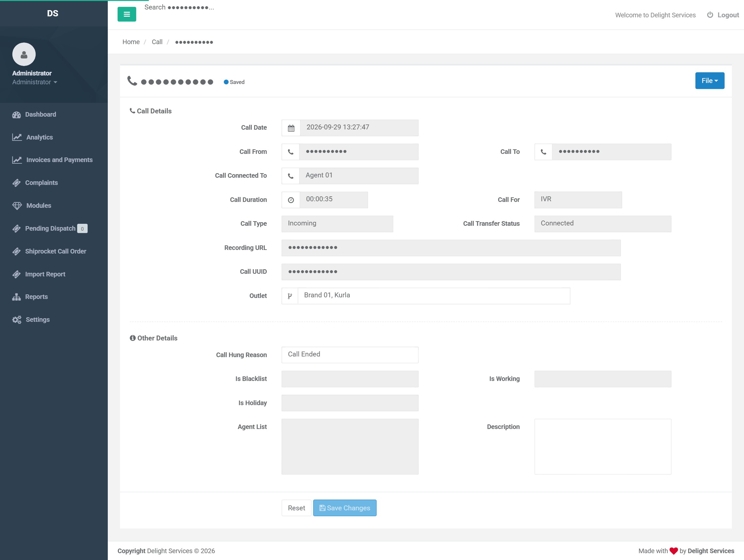Click the Call Type field showing Incoming

(337, 224)
